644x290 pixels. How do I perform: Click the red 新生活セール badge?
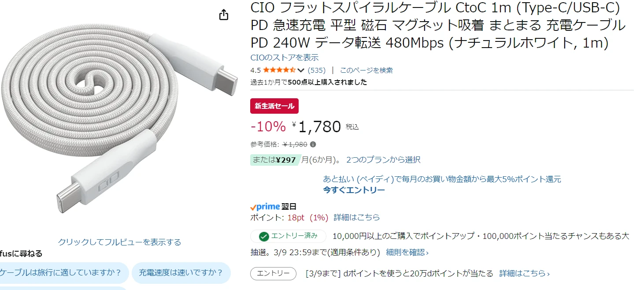[x=274, y=106]
